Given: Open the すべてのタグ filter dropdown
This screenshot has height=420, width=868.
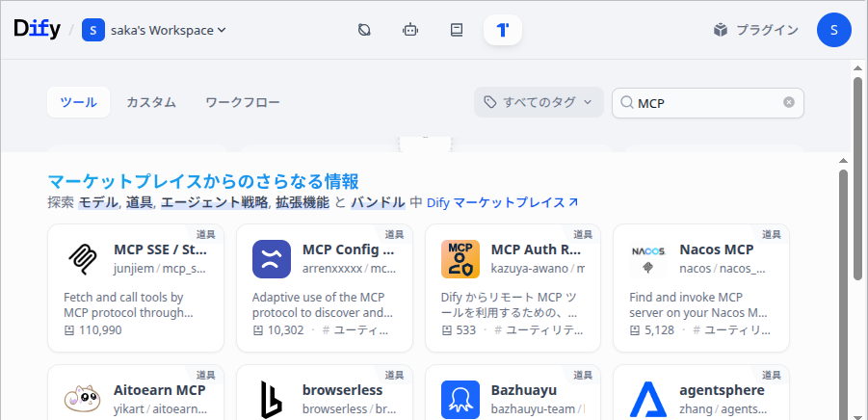Looking at the screenshot, I should click(539, 102).
